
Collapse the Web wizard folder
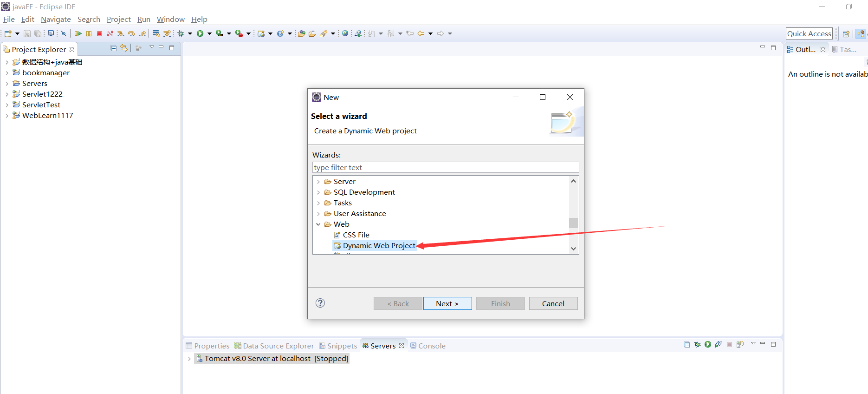click(x=318, y=224)
